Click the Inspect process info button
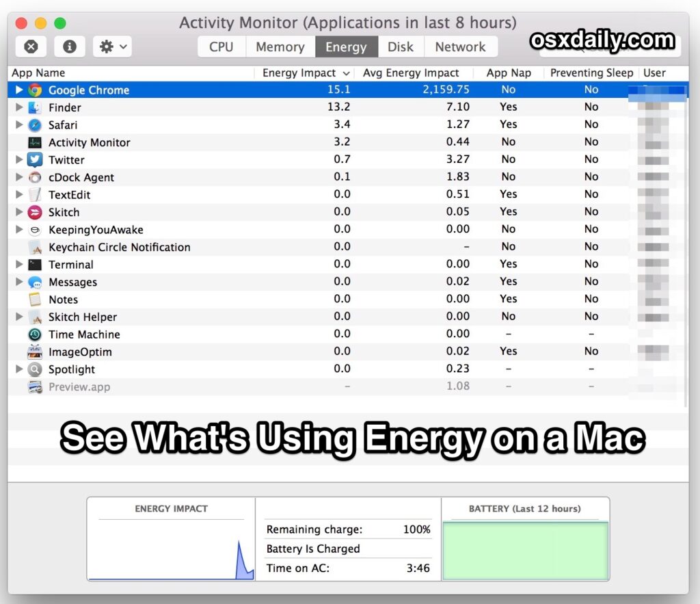 click(69, 47)
